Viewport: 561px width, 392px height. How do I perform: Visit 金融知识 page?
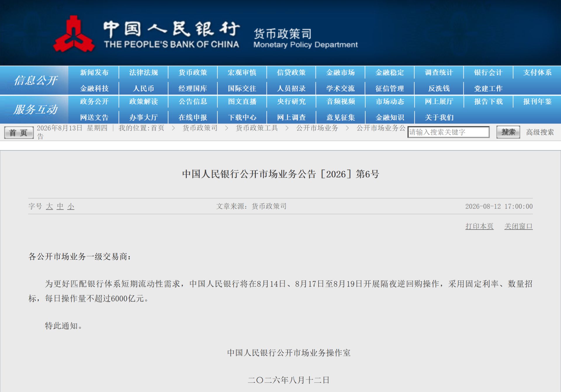click(x=390, y=117)
